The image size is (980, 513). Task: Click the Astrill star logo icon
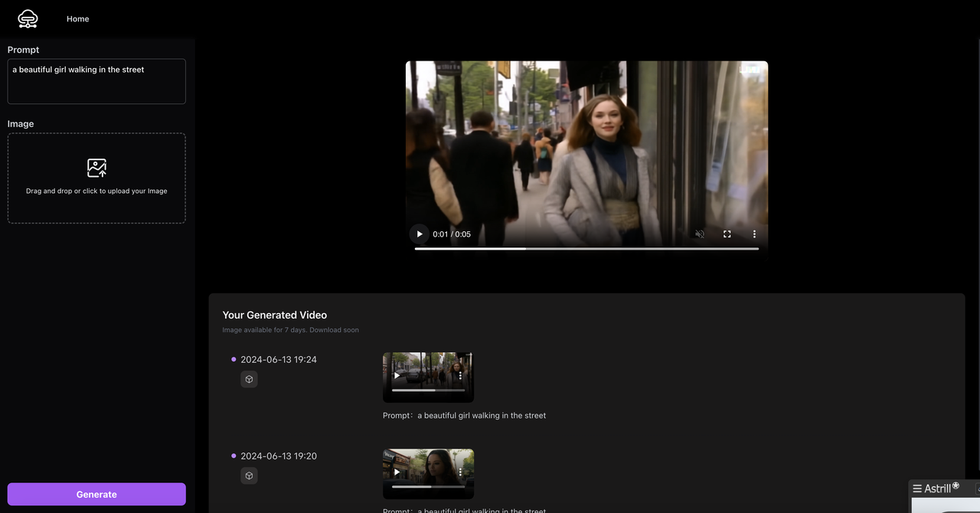point(955,485)
